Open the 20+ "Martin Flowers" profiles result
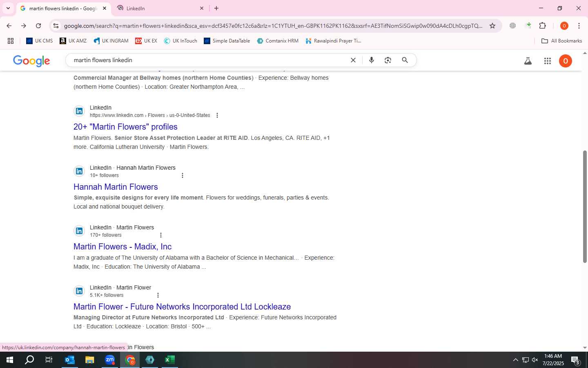This screenshot has width=588, height=368. [125, 127]
